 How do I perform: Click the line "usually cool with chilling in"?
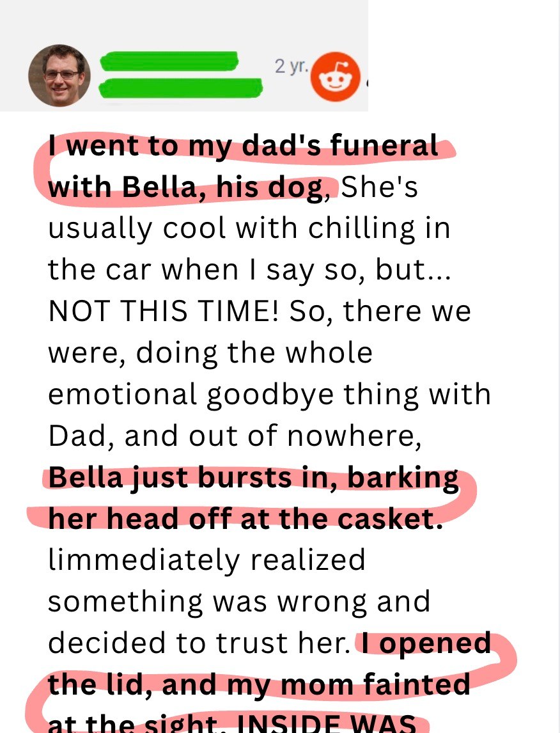coord(249,228)
